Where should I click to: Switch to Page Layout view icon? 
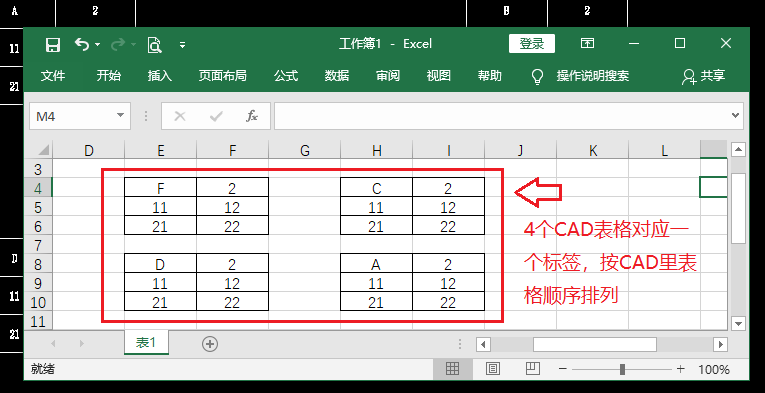point(493,369)
